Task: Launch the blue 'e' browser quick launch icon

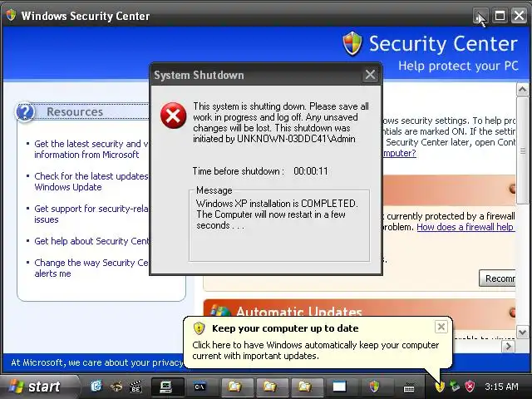Action: pyautogui.click(x=96, y=386)
